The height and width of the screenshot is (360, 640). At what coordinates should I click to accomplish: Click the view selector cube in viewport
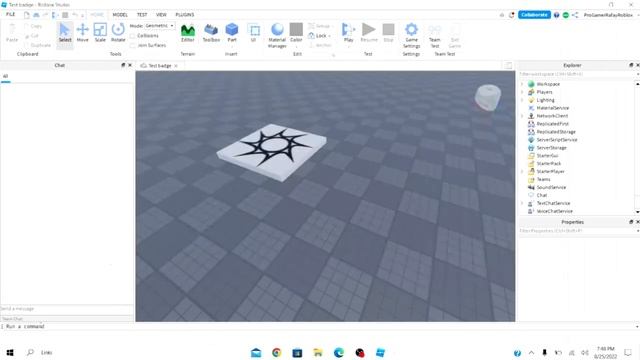coord(488,97)
